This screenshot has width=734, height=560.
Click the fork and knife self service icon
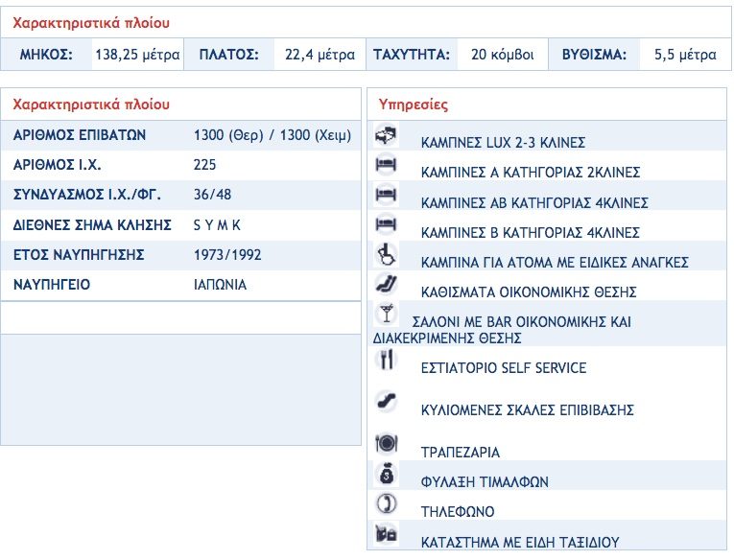[387, 360]
